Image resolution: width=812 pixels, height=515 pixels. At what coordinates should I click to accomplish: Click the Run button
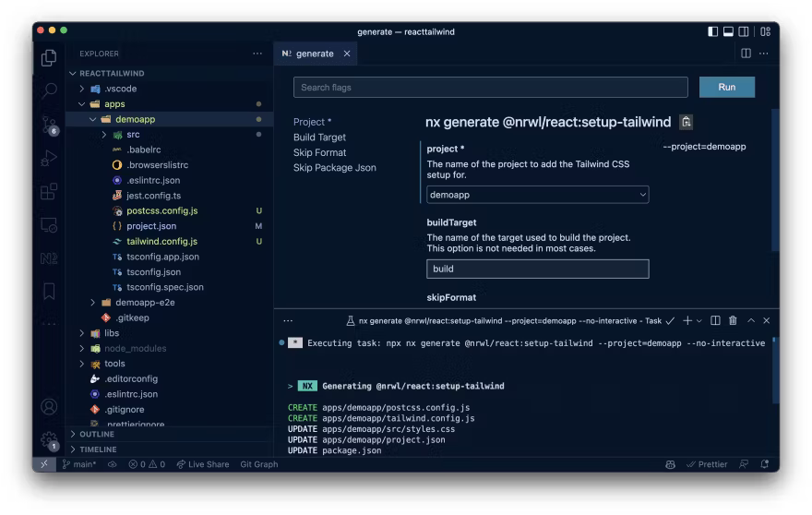coord(726,87)
